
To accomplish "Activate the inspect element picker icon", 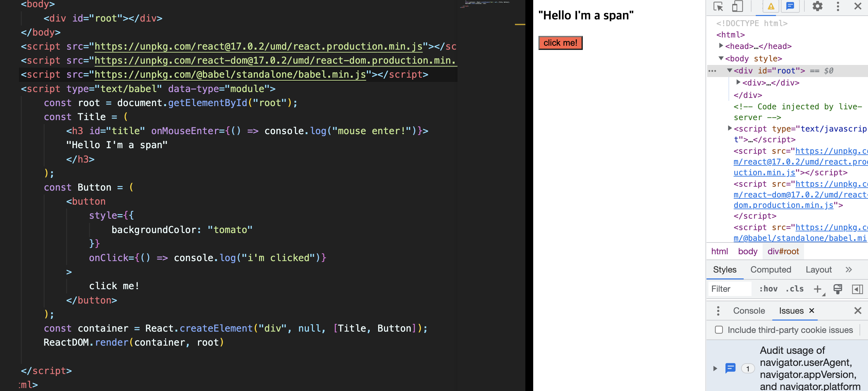I will 718,7.
